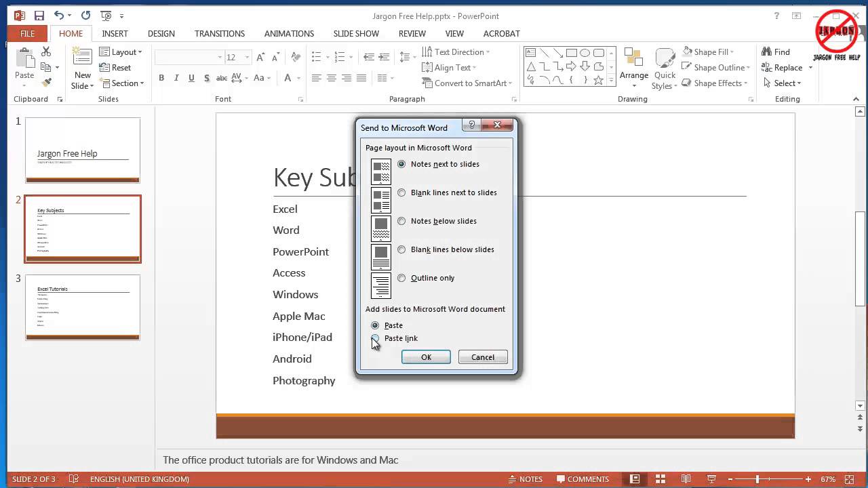Switch to the ACROBAT tab
868x488 pixels.
pos(501,33)
